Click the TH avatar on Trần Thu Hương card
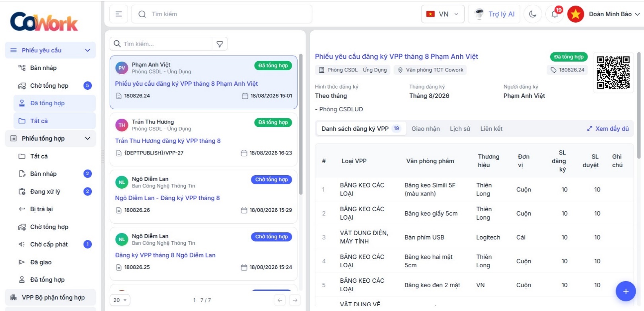644x311 pixels. [x=122, y=125]
